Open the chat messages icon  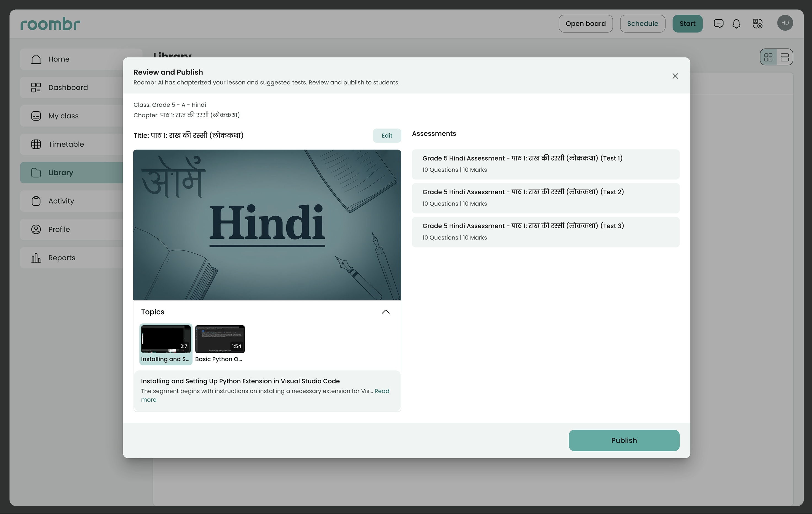click(718, 24)
